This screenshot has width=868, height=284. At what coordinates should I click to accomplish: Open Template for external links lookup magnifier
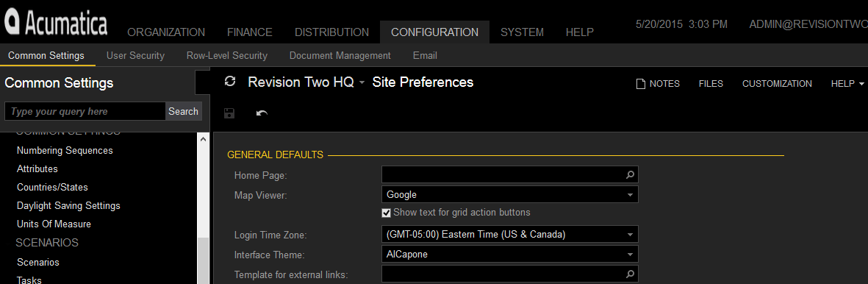coord(630,274)
